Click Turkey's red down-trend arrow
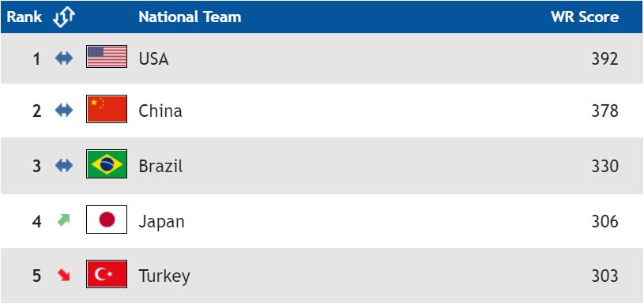The height and width of the screenshot is (304, 644). click(x=64, y=275)
